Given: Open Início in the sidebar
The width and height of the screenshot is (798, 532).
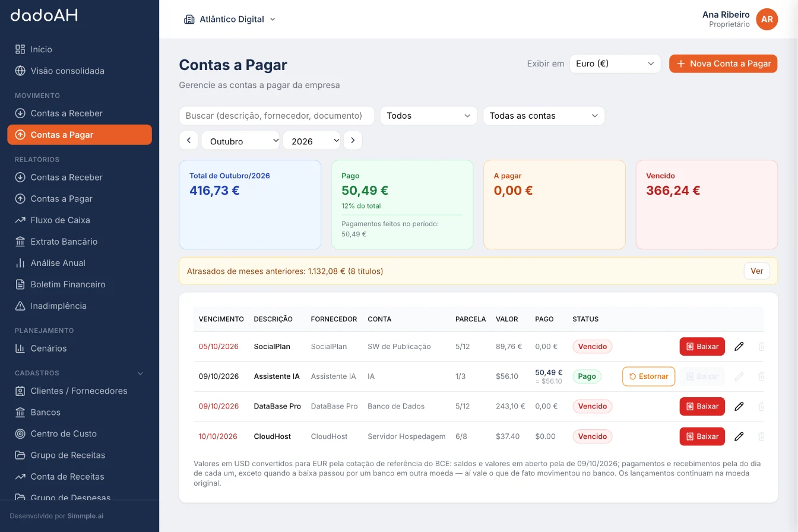Looking at the screenshot, I should coord(80,49).
